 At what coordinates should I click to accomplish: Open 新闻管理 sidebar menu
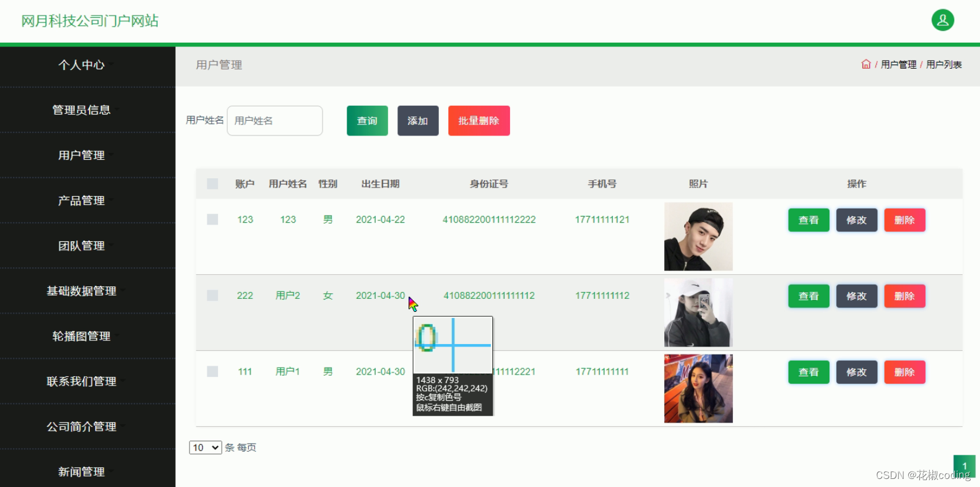point(81,472)
